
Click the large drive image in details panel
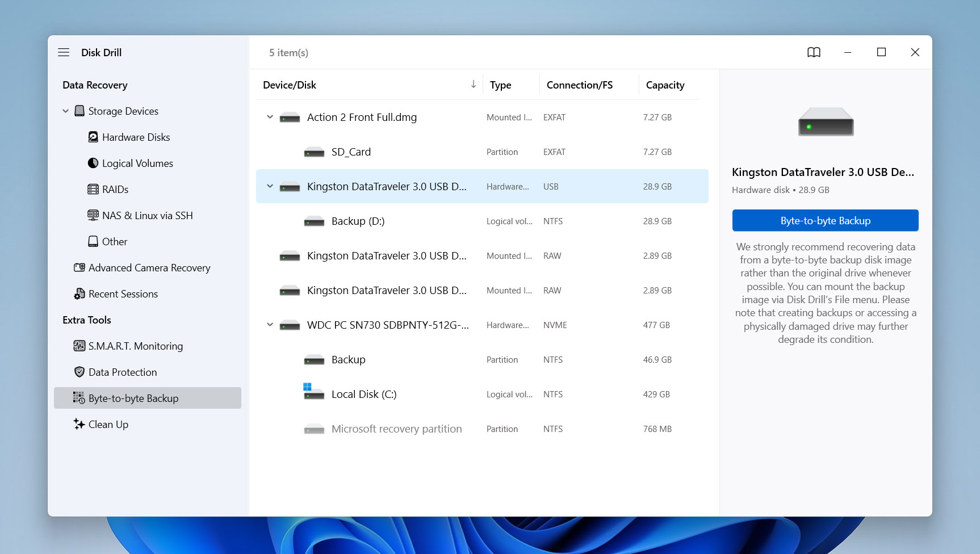[826, 121]
